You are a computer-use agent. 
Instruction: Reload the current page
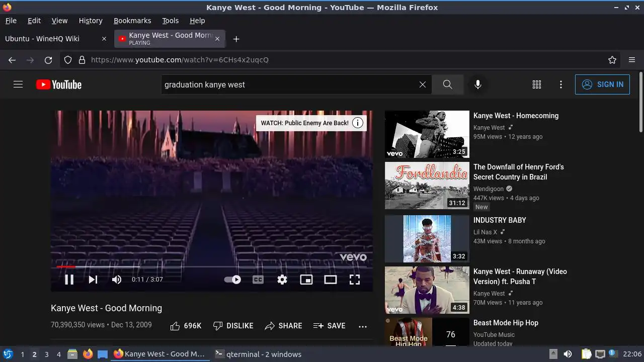(x=48, y=60)
